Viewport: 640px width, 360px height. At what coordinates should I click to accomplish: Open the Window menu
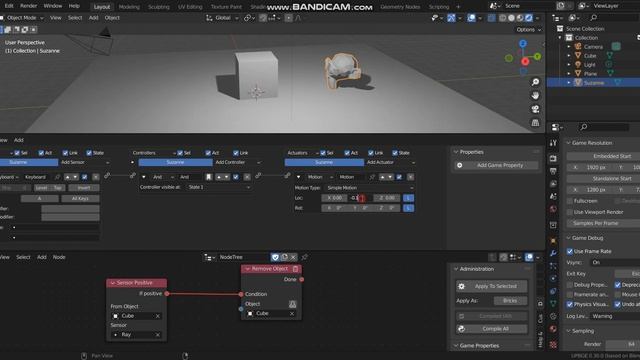(x=53, y=6)
